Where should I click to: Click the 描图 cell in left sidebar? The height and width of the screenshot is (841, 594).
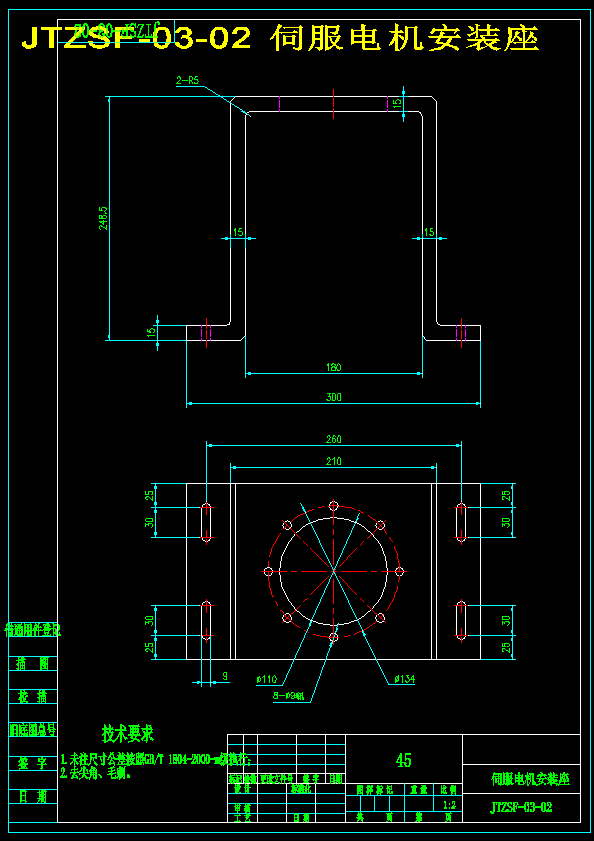click(x=33, y=664)
